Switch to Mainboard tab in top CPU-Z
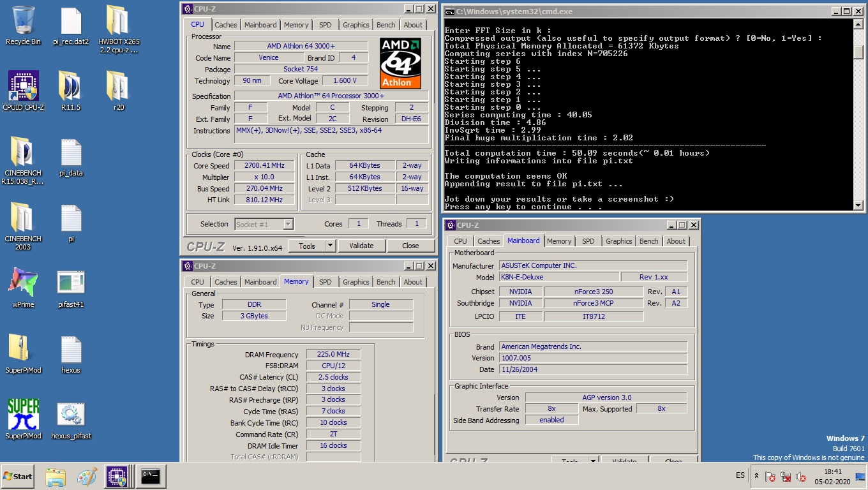868x490 pixels. click(260, 25)
